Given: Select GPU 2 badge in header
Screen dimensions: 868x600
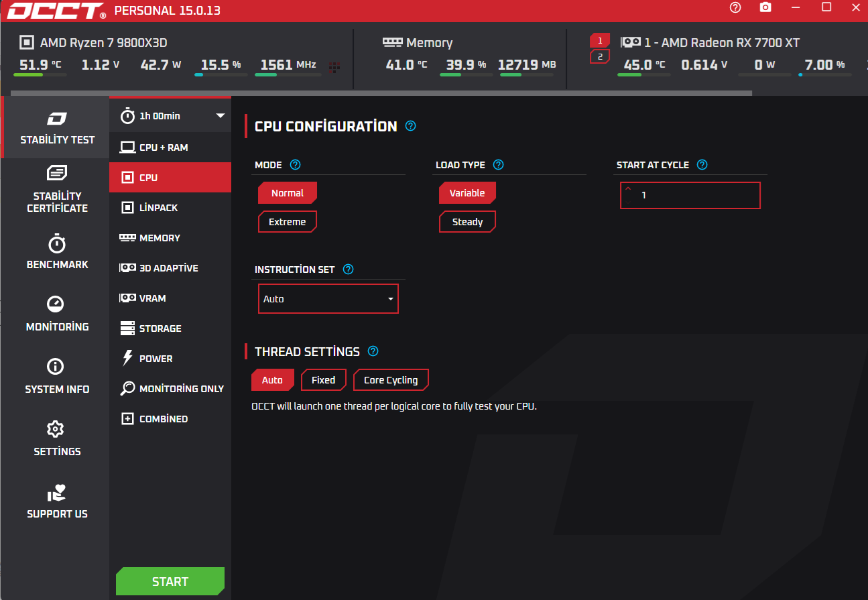Looking at the screenshot, I should (600, 56).
